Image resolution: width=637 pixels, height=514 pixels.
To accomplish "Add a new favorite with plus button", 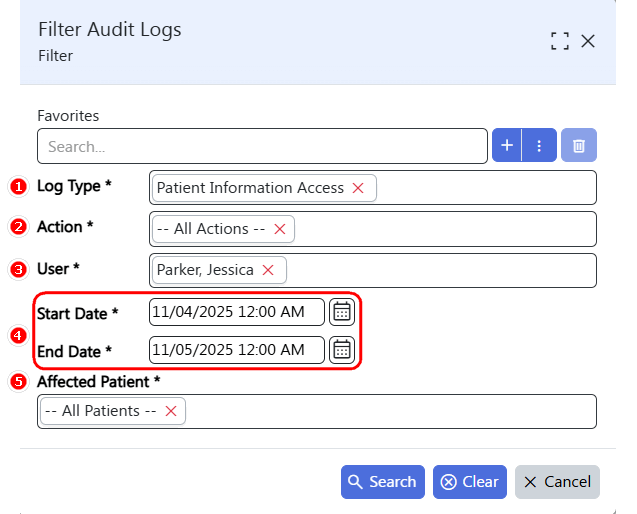I will [x=507, y=145].
